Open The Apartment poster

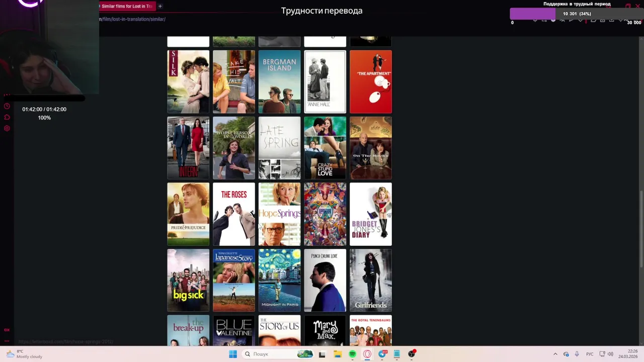click(371, 81)
